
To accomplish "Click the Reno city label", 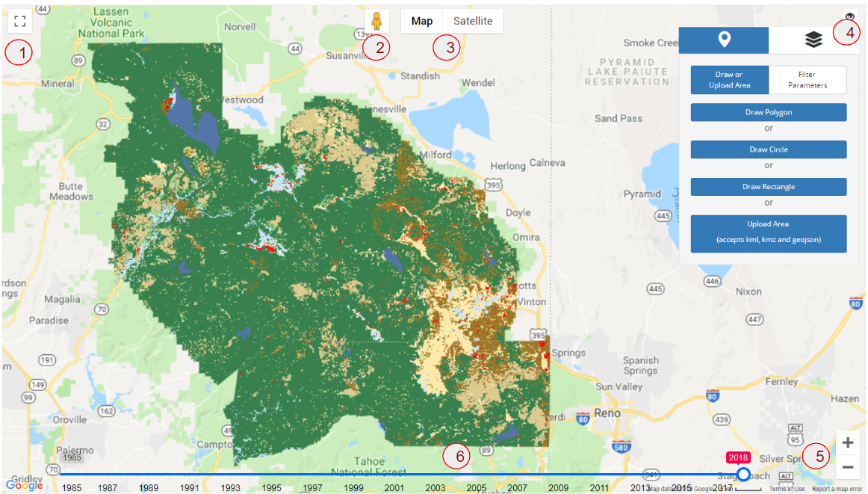I will click(x=607, y=413).
